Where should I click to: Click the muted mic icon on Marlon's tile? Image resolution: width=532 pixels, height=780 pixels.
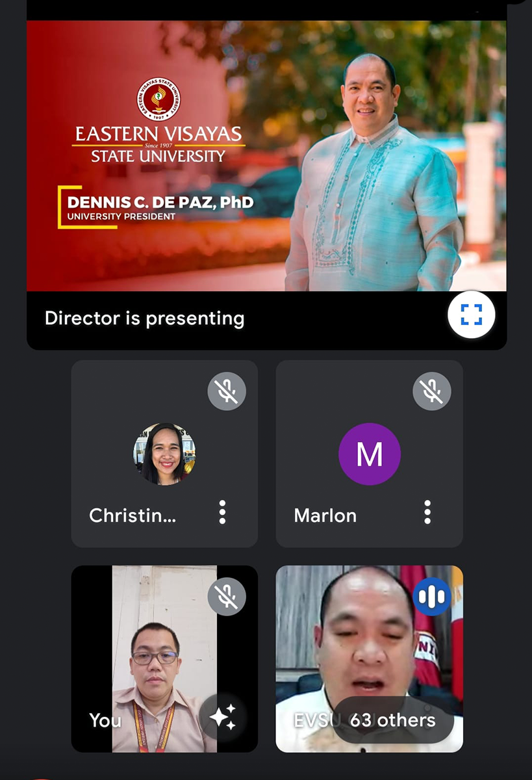(x=432, y=391)
